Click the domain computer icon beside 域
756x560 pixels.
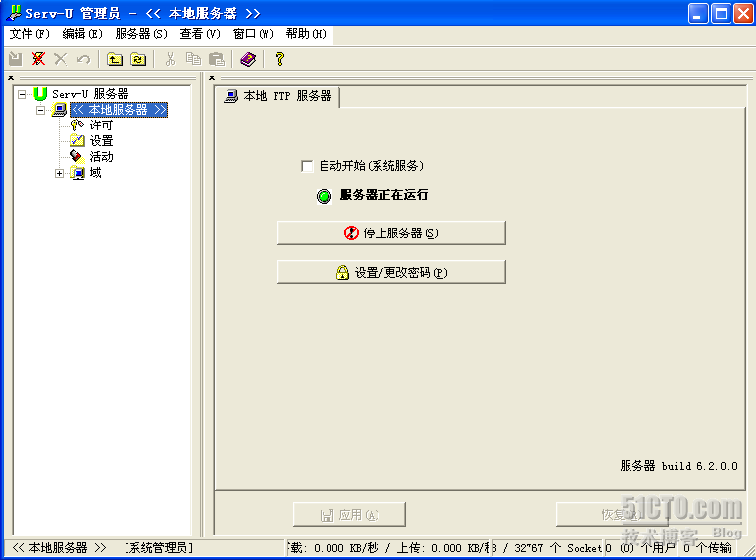tap(77, 173)
